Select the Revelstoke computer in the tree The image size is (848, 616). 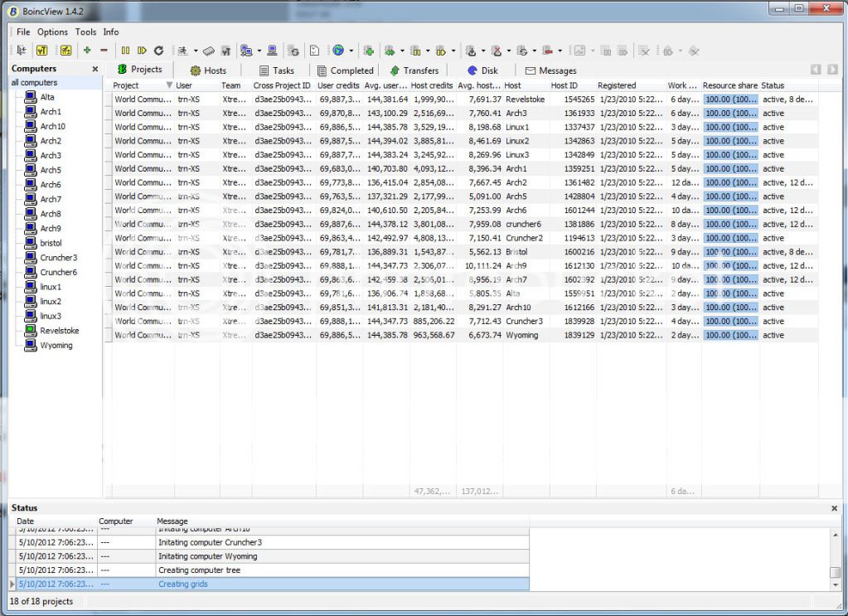point(59,331)
